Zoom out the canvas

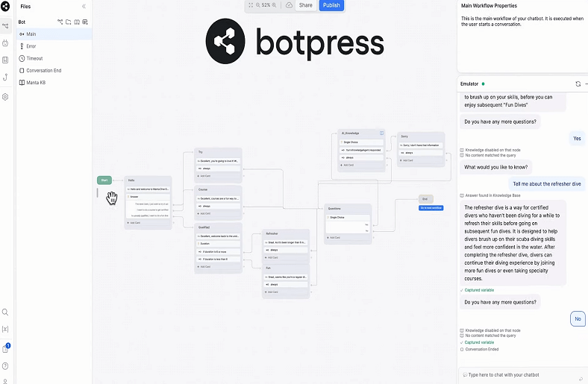click(258, 5)
